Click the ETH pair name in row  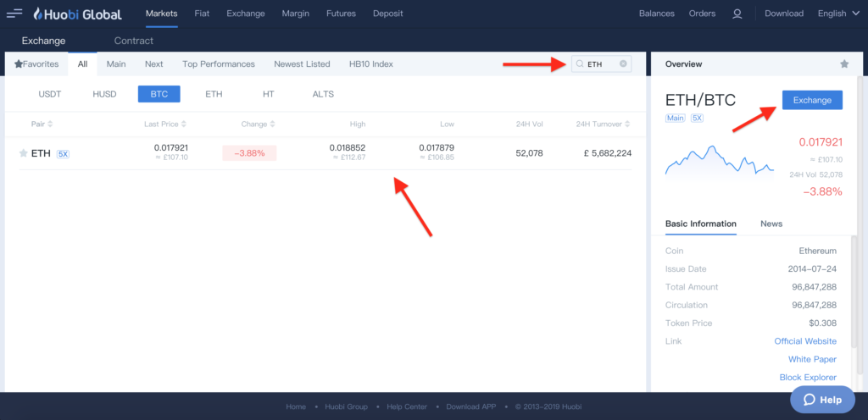coord(41,153)
